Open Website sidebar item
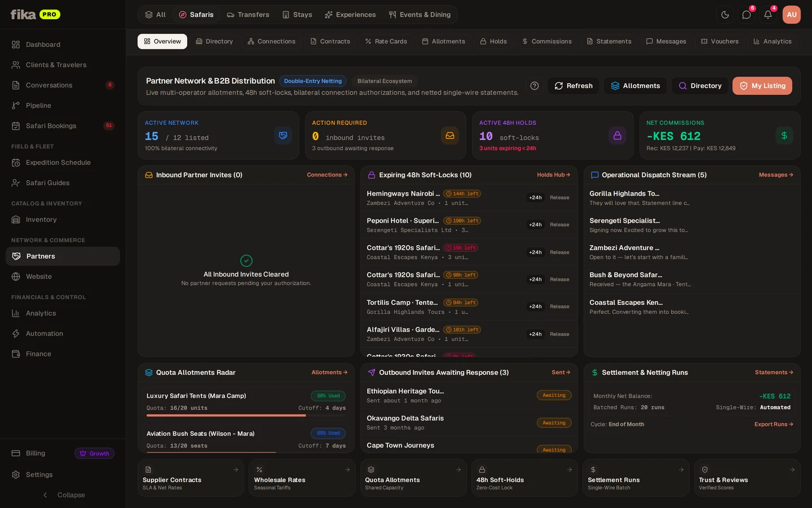 coord(63,277)
